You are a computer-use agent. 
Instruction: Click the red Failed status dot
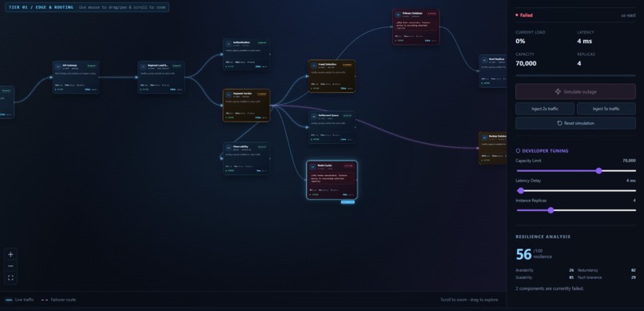coord(517,15)
